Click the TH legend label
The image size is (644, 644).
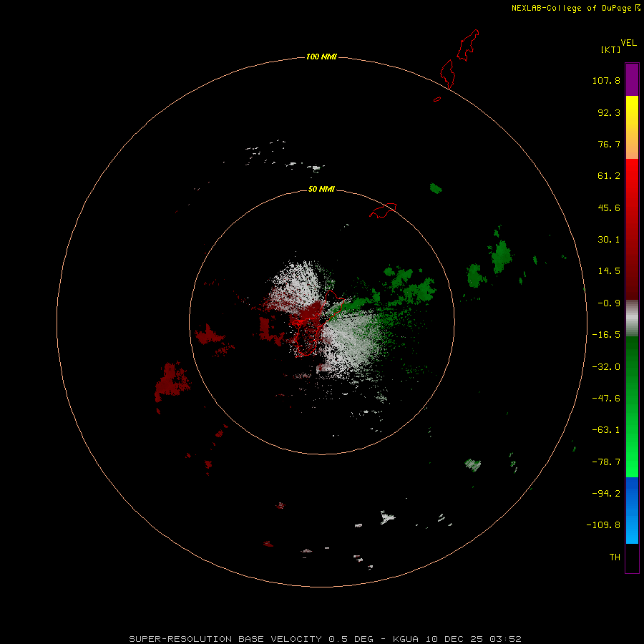[615, 557]
